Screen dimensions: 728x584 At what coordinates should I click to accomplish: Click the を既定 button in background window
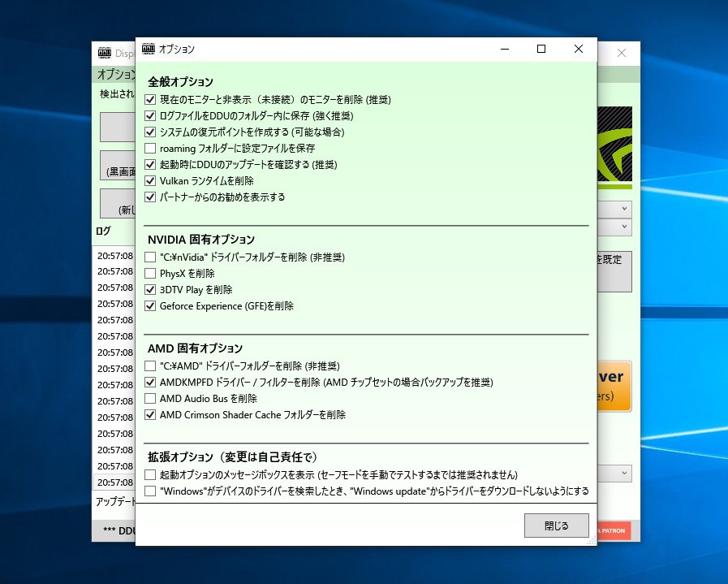614,272
